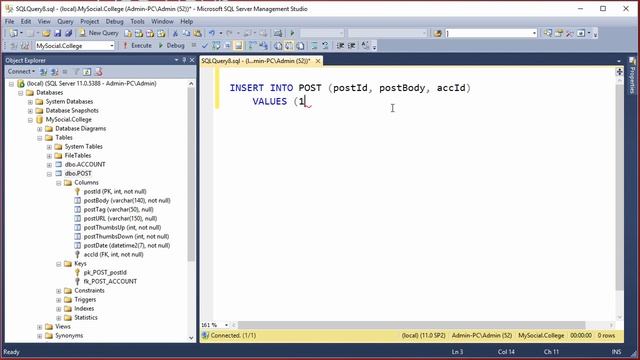Viewport: 640px width, 360px height.
Task: Open the Project menu
Action: (x=89, y=21)
